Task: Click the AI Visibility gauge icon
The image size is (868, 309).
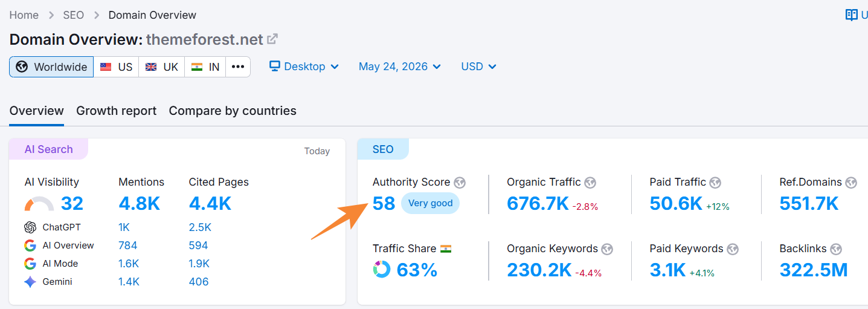Action: [39, 204]
